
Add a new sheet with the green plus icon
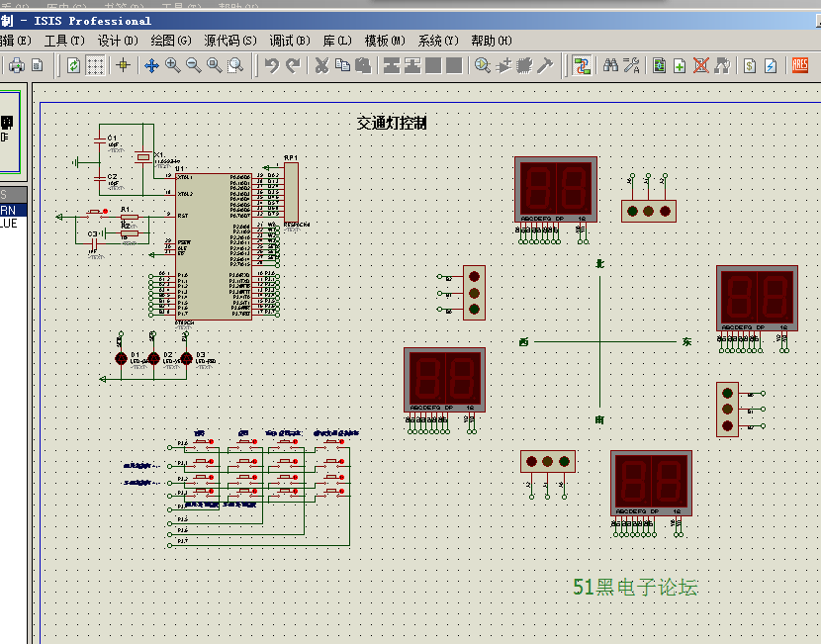click(x=680, y=65)
